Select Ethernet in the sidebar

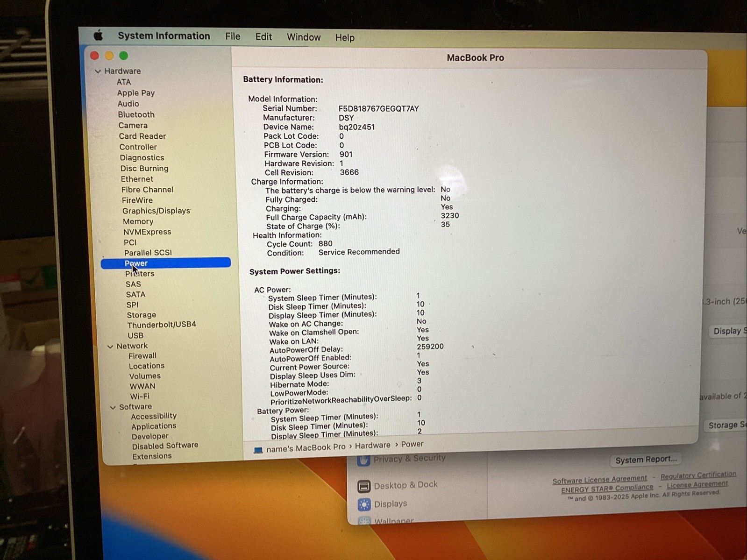(x=137, y=179)
